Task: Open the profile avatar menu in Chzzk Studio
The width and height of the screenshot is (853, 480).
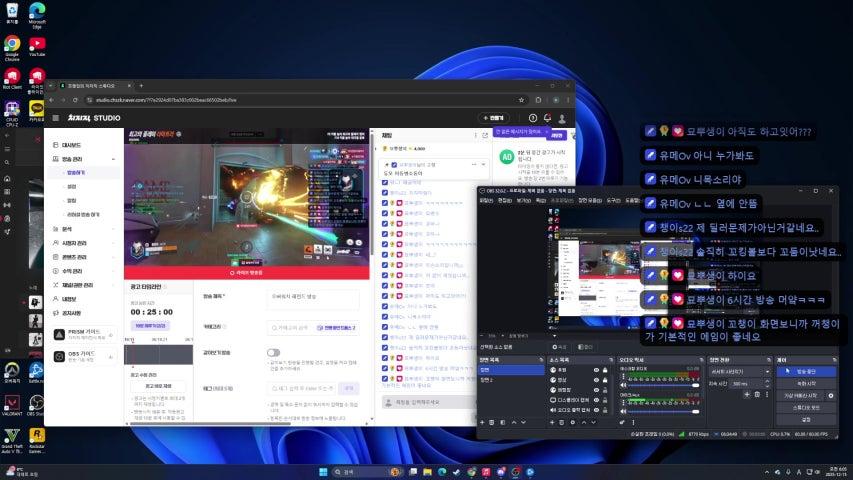Action: 562,118
